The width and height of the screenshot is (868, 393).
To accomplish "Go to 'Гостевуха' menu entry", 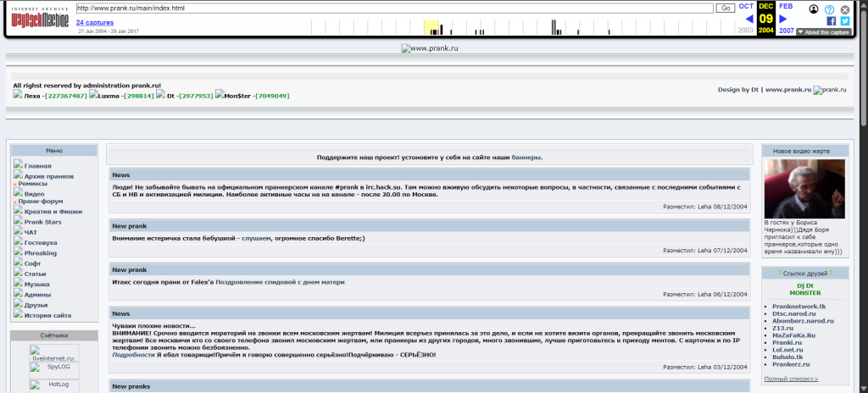I will [41, 242].
